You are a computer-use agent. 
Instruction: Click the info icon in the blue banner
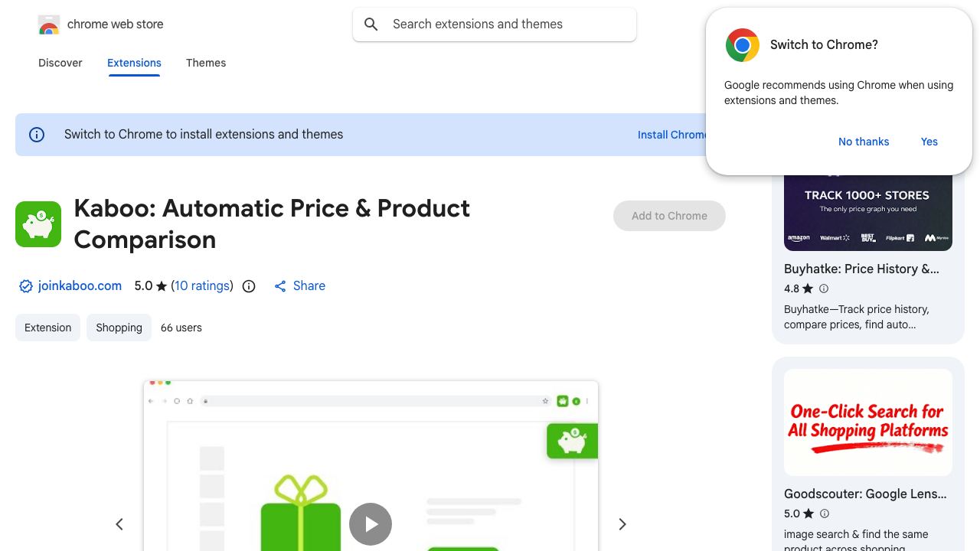[37, 135]
